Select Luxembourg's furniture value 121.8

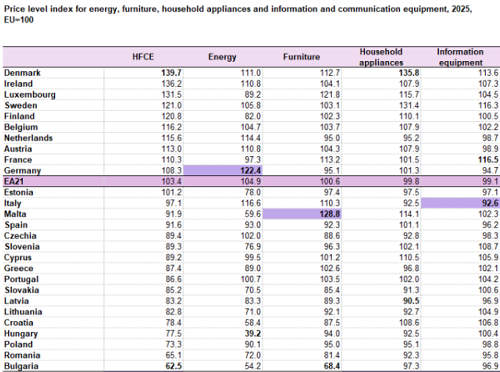tap(330, 95)
